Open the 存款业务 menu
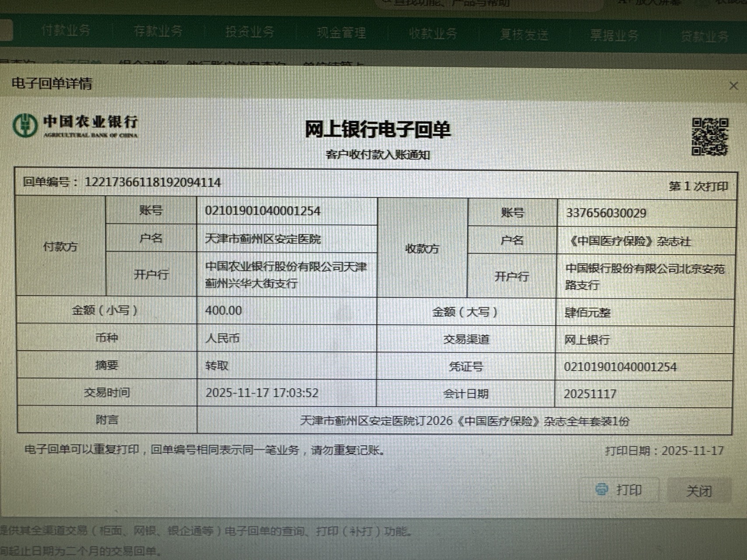 pos(158,31)
